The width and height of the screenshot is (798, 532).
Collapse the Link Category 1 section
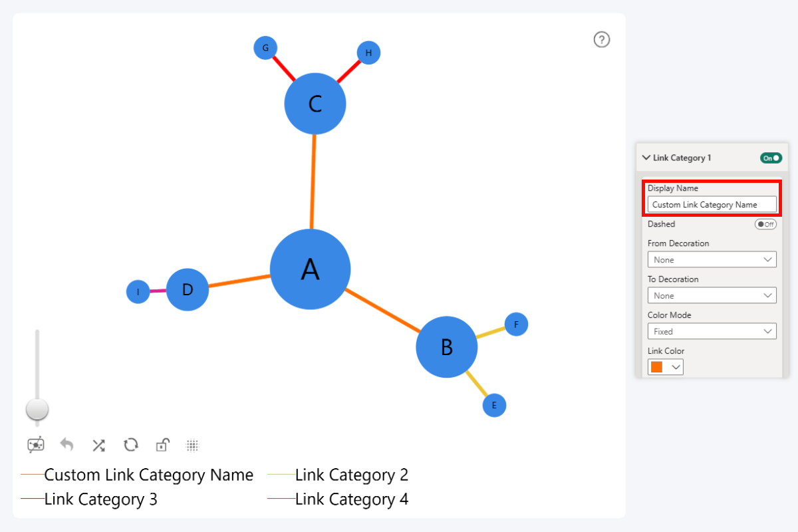click(646, 158)
